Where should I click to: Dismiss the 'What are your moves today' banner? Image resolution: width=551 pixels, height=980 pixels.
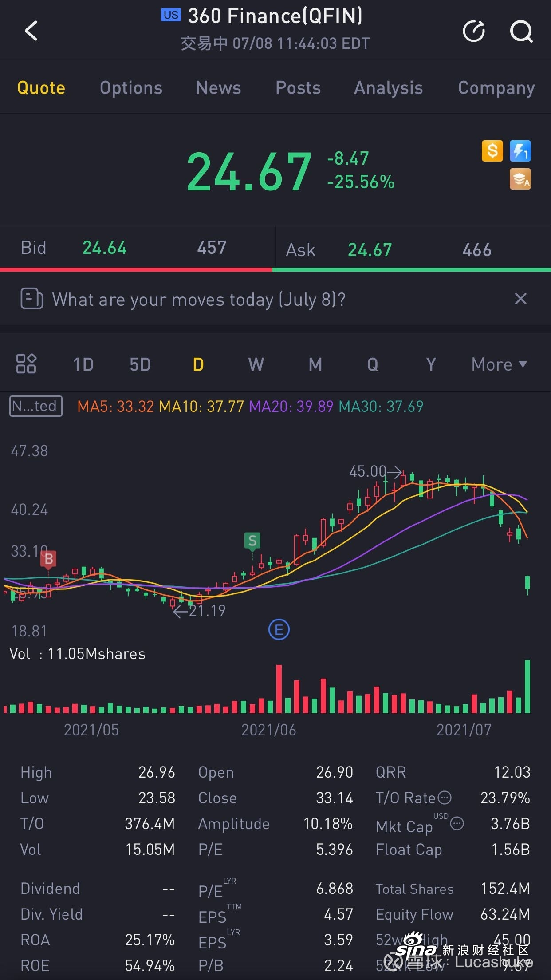point(521,299)
